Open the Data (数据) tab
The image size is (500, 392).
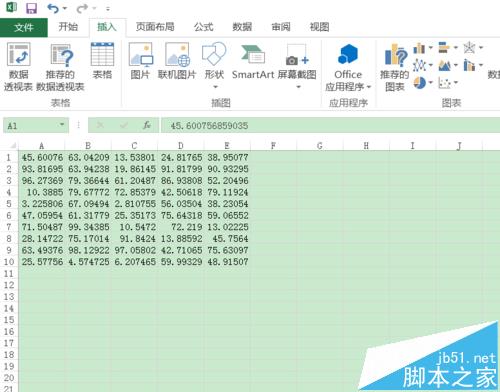[242, 27]
